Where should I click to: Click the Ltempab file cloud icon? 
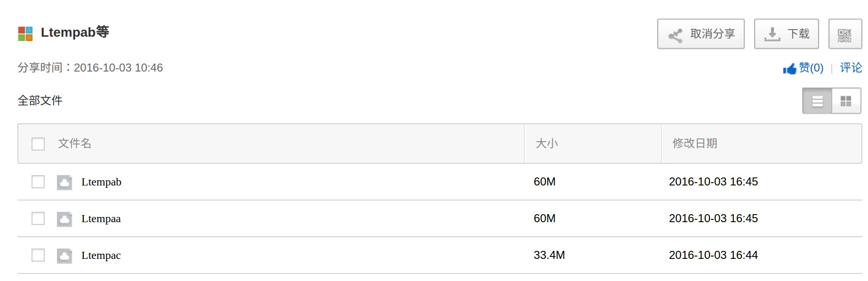[x=64, y=182]
